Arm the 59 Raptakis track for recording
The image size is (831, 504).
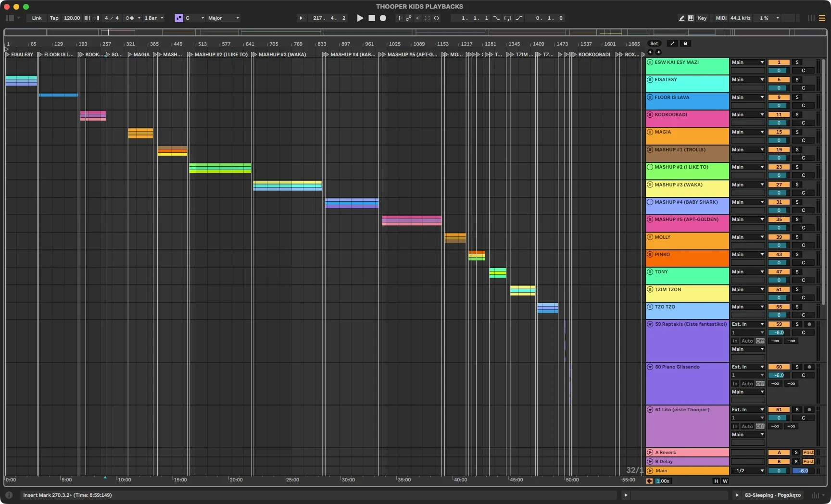[809, 324]
